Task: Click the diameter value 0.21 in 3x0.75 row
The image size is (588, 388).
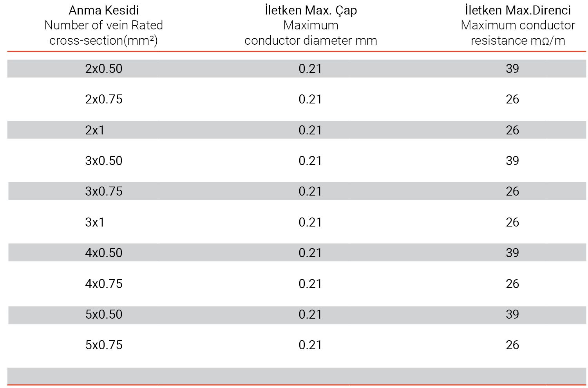Action: click(x=310, y=191)
